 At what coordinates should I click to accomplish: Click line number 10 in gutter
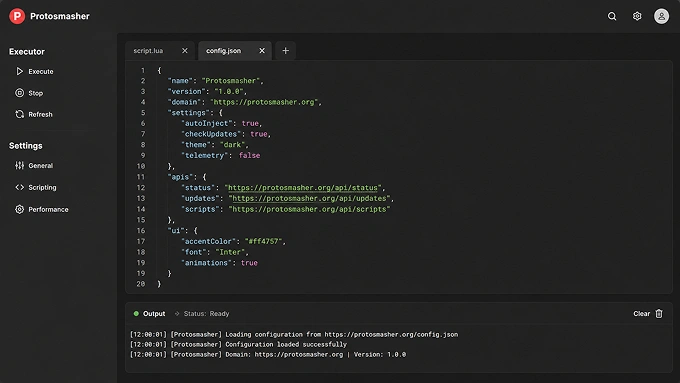141,166
